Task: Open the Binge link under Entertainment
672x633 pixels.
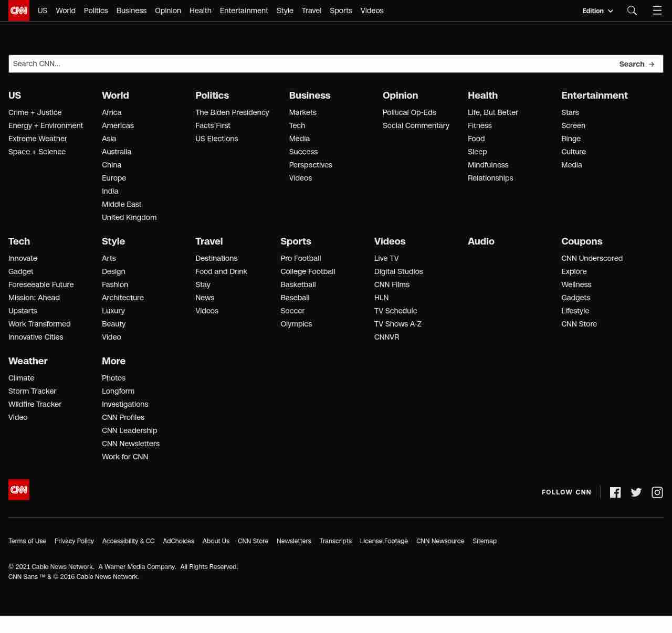Action: [x=571, y=139]
